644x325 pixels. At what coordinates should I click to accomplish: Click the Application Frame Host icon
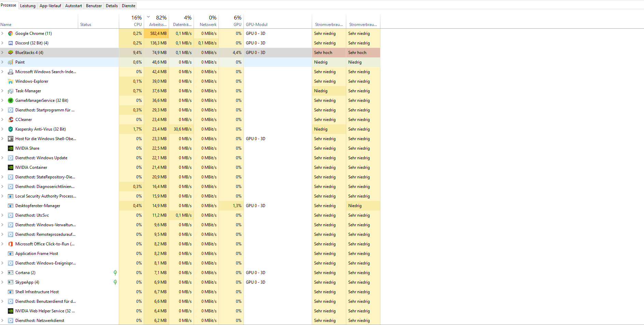click(x=11, y=254)
